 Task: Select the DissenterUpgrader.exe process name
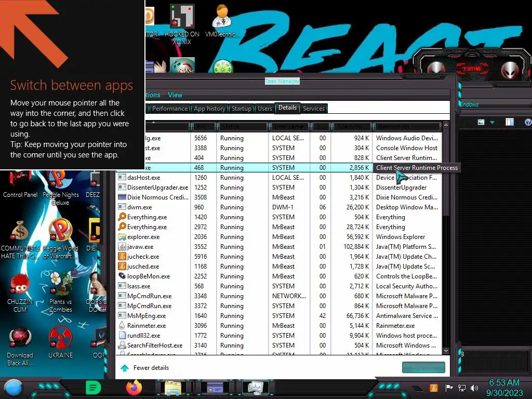click(x=157, y=187)
